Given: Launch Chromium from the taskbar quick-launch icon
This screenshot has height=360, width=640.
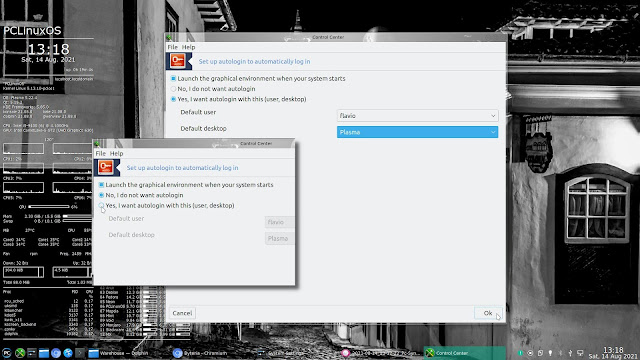Looking at the screenshot, I should (x=56, y=353).
